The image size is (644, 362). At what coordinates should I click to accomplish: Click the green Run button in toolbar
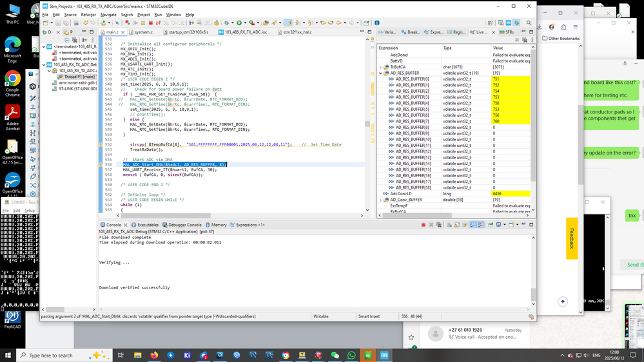click(239, 23)
